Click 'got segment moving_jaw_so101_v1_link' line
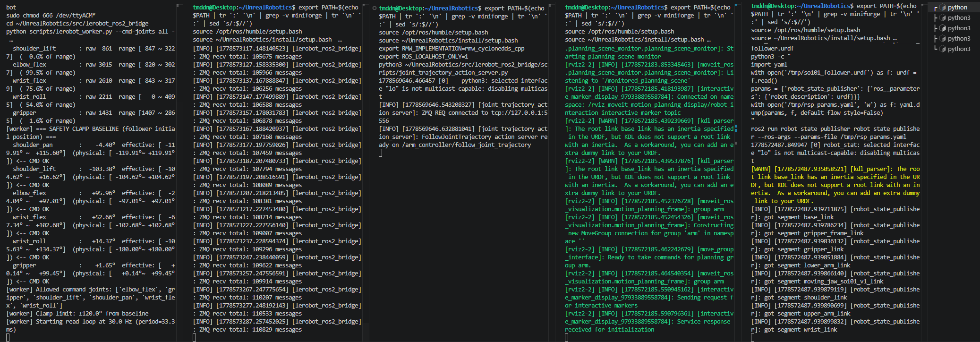Screen dimensions: 980x342 tap(824, 281)
